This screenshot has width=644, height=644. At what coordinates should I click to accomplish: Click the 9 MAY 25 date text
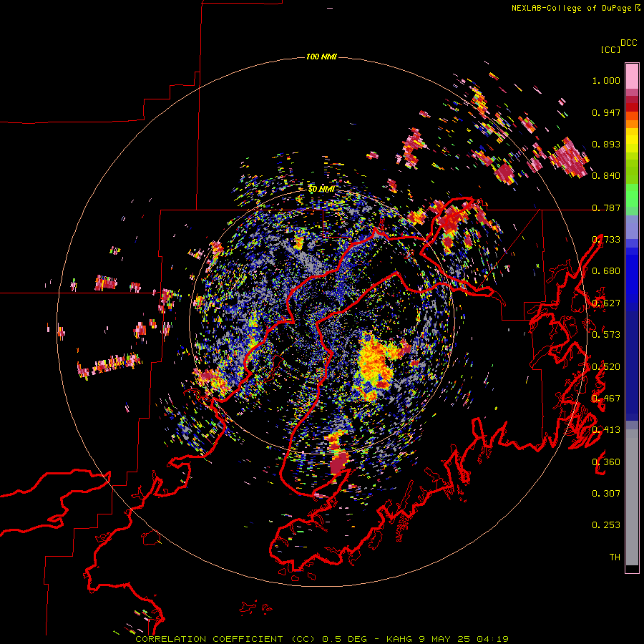pyautogui.click(x=444, y=639)
